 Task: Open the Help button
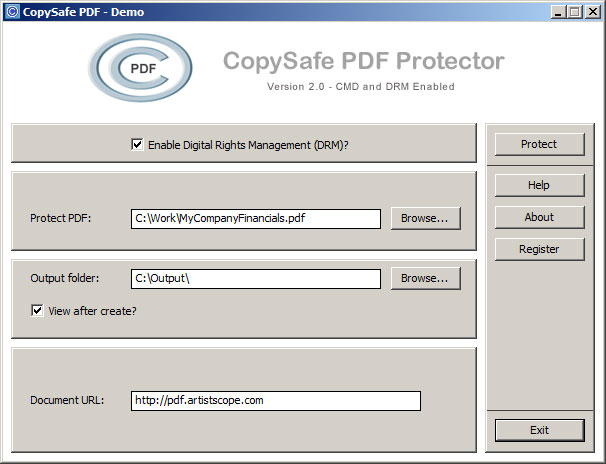coord(539,185)
